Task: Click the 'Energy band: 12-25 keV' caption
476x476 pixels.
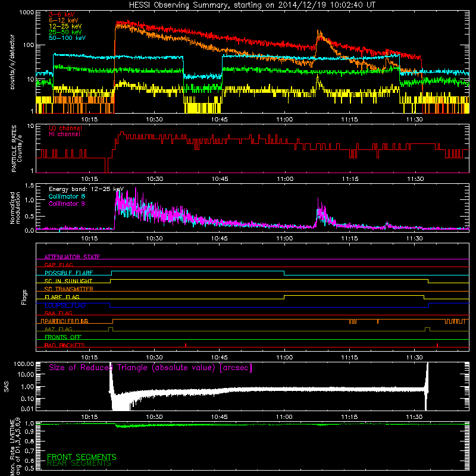Action: (86, 189)
